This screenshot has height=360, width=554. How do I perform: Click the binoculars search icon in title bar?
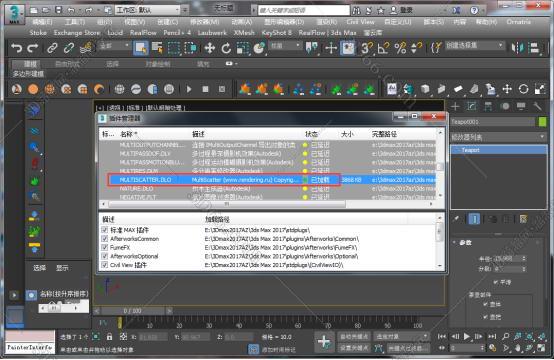coord(356,10)
